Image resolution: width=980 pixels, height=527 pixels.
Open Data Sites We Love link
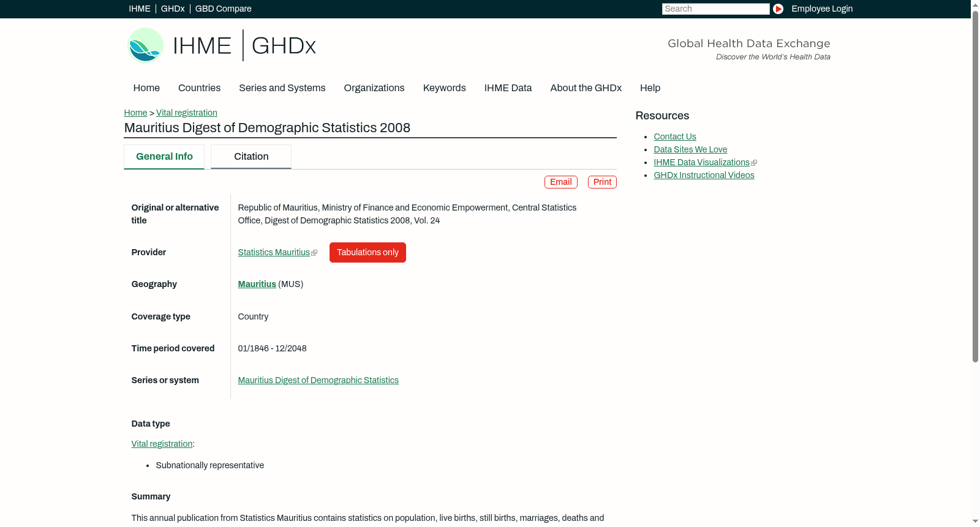[690, 149]
